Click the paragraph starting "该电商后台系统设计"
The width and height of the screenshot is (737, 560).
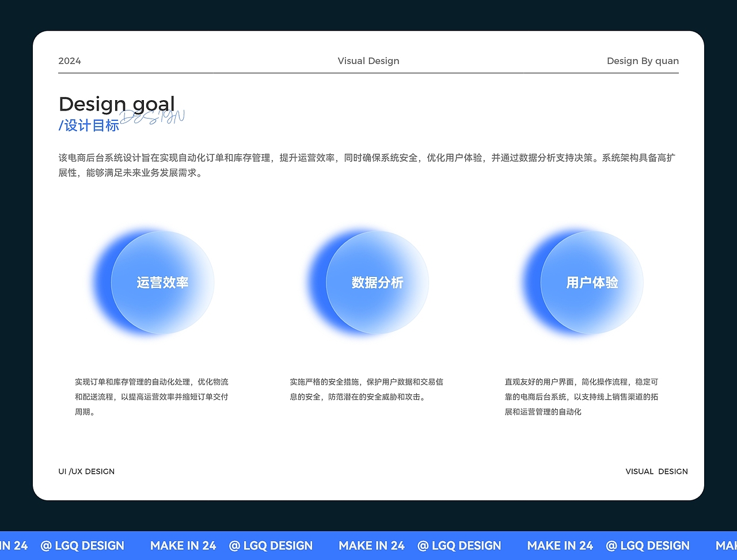367,165
